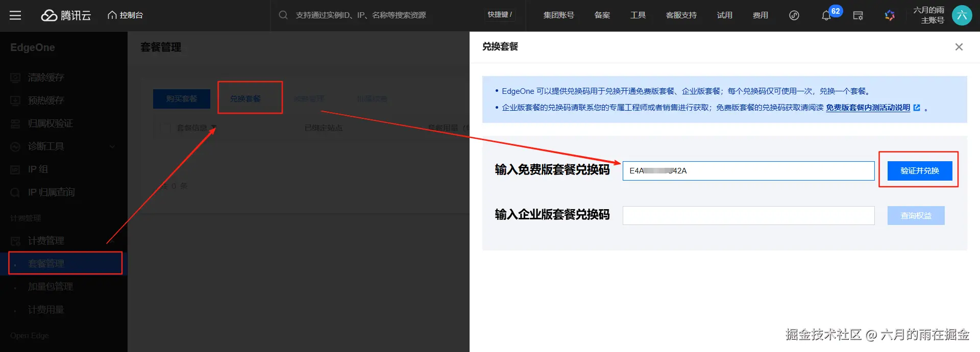
Task: Open the 控制台 console home
Action: 125,15
